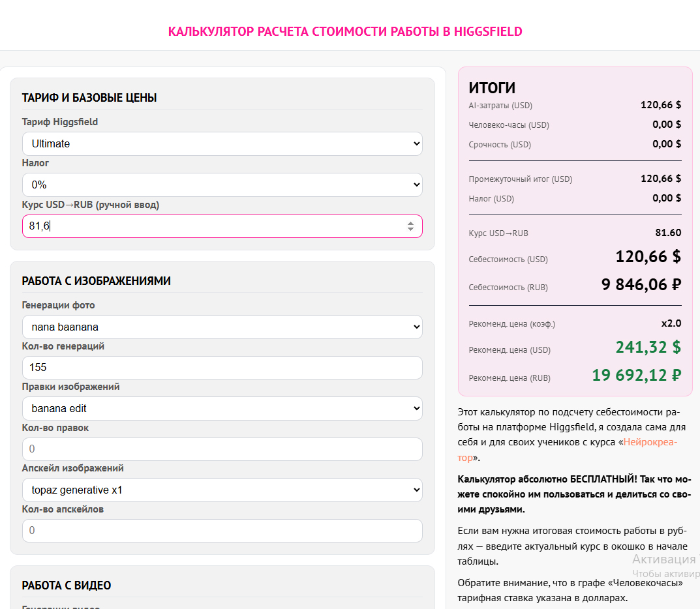Click the ТАРИФ И БАЗОВЫЕ ЦЕНЫ heading
Image resolution: width=700 pixels, height=609 pixels.
tap(89, 98)
